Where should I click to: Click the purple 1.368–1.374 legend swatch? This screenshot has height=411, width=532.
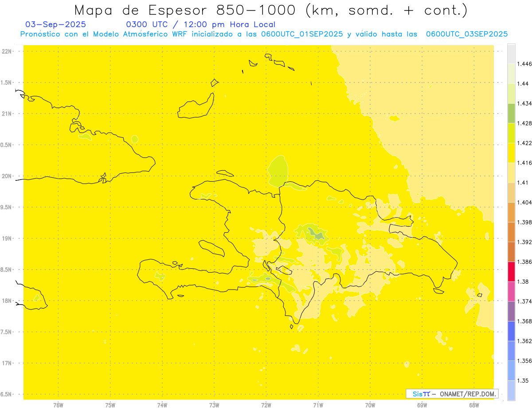point(511,311)
